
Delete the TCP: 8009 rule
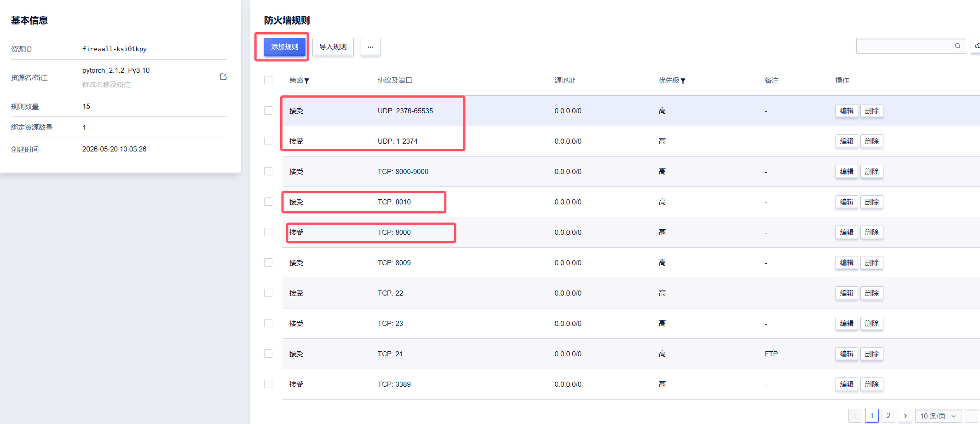872,263
